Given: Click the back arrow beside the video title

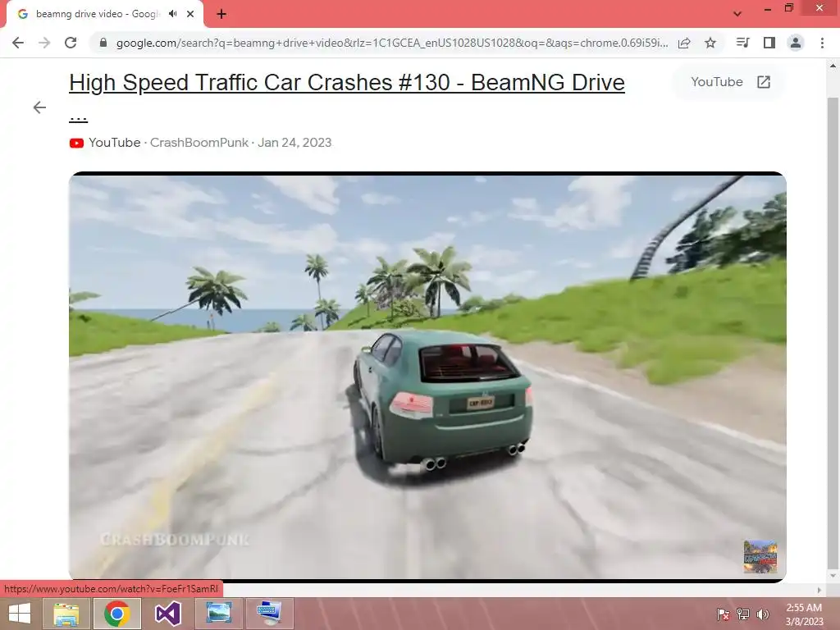Looking at the screenshot, I should 39,107.
